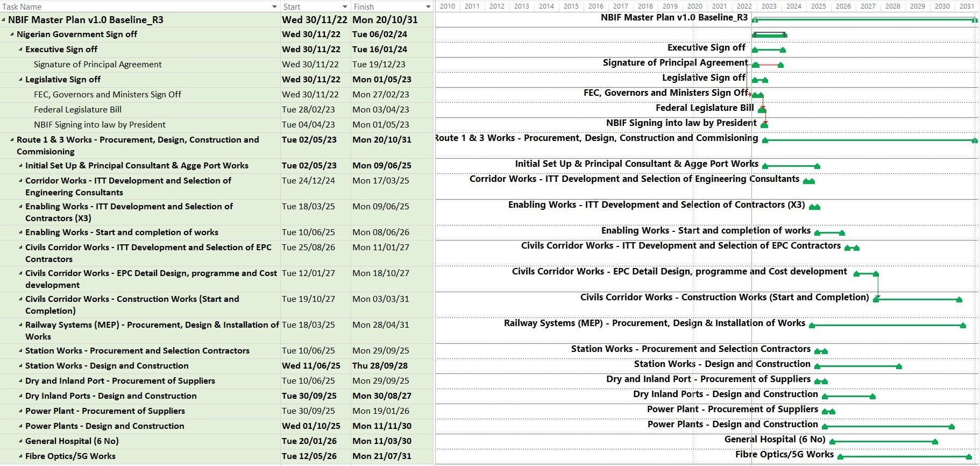
Task: Select the Federal Legislature Bill task row
Action: (x=77, y=110)
